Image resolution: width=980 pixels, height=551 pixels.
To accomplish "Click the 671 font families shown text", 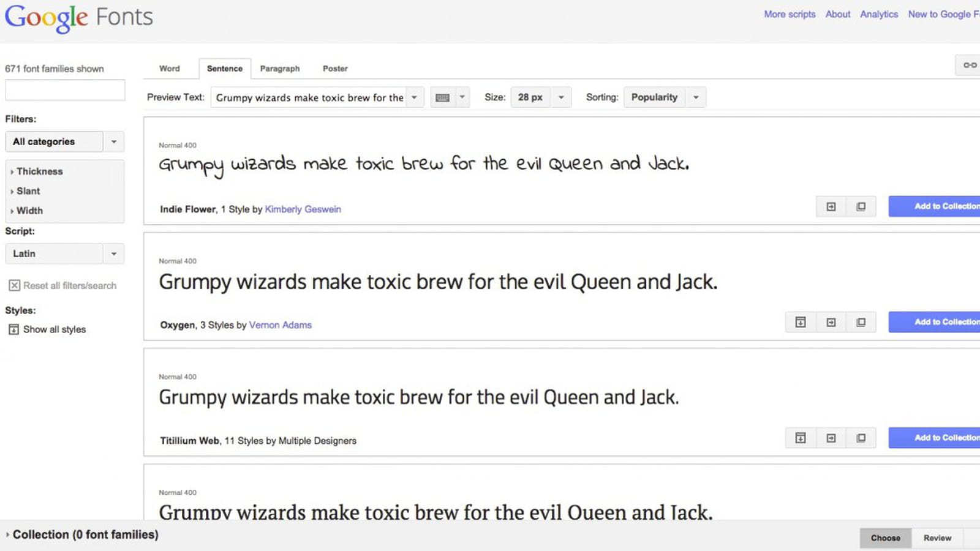I will 55,69.
